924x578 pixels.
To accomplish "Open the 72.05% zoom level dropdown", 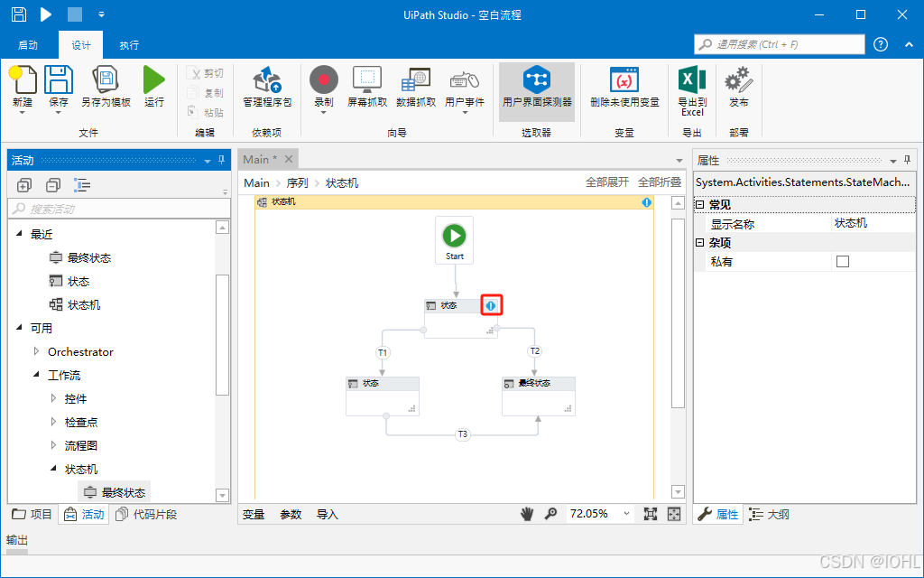I will click(x=626, y=514).
